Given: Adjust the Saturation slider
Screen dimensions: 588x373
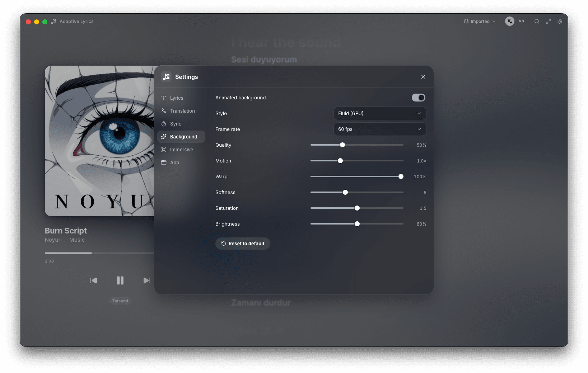Looking at the screenshot, I should [x=357, y=208].
